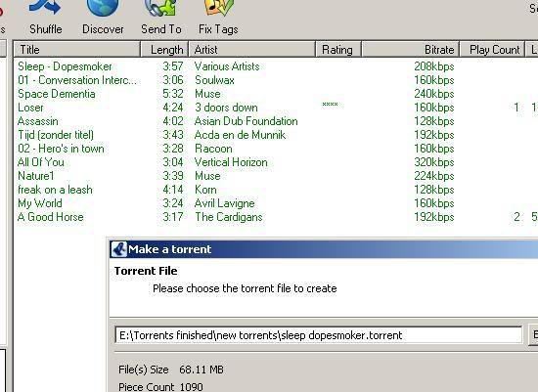This screenshot has width=538, height=392.
Task: Click the Fix Tags toolbar icon
Action: tap(218, 7)
